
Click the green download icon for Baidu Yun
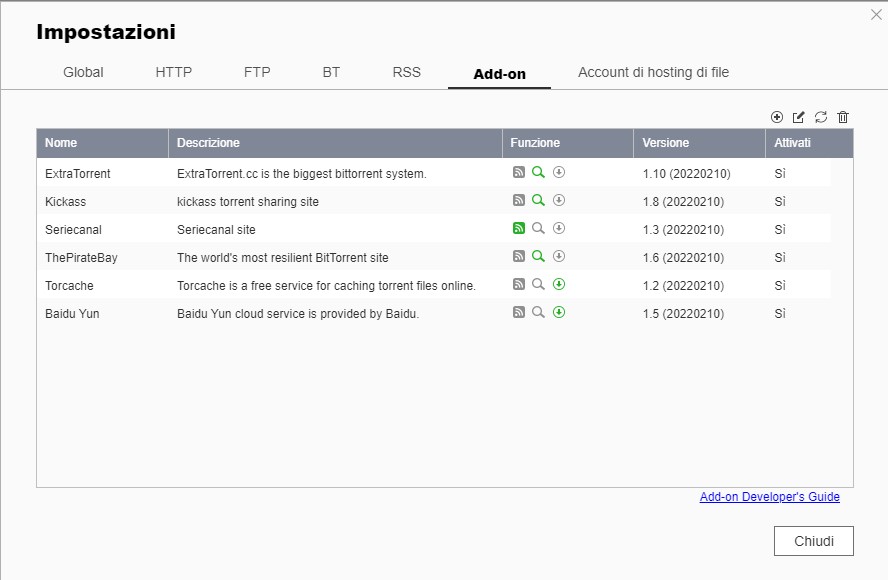coord(559,313)
